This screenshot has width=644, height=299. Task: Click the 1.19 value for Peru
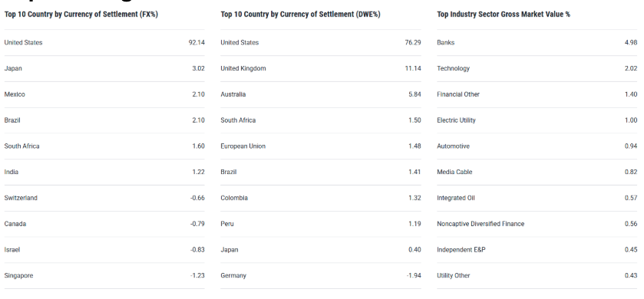(x=414, y=224)
